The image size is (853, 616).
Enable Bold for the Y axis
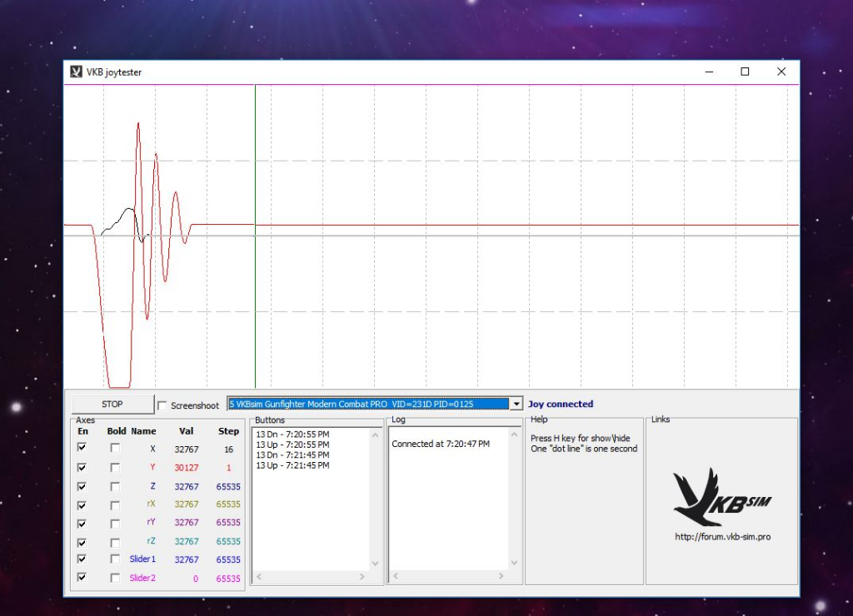coord(115,468)
